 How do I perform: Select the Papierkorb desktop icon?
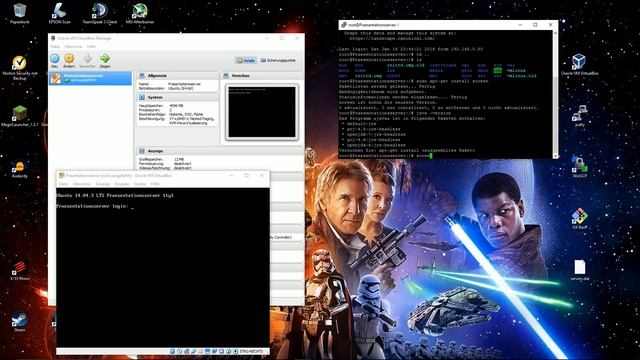pyautogui.click(x=20, y=13)
